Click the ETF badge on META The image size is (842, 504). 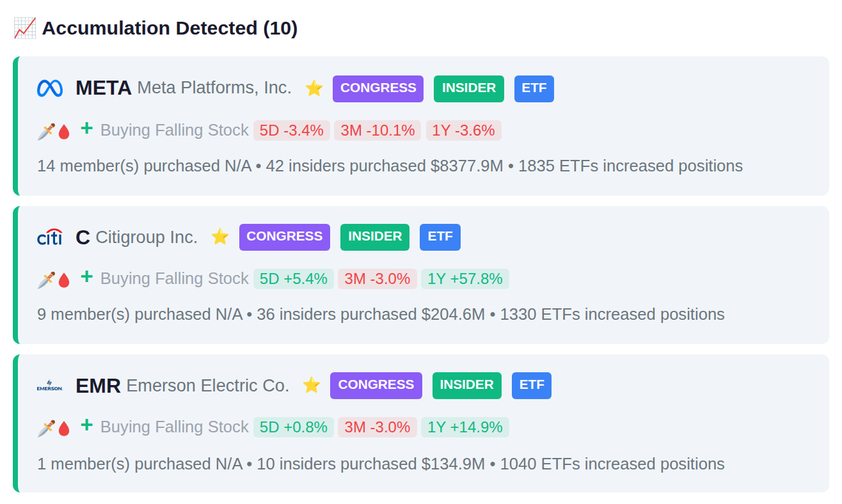pyautogui.click(x=534, y=89)
